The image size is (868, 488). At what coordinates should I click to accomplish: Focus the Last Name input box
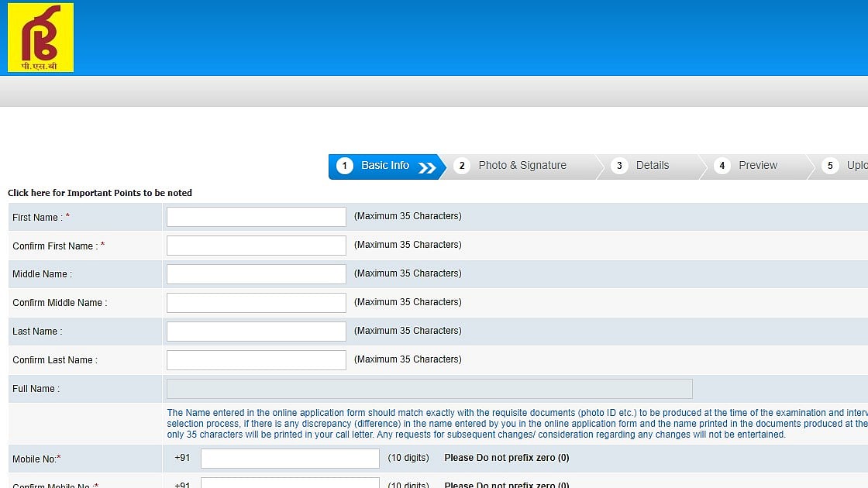[256, 332]
